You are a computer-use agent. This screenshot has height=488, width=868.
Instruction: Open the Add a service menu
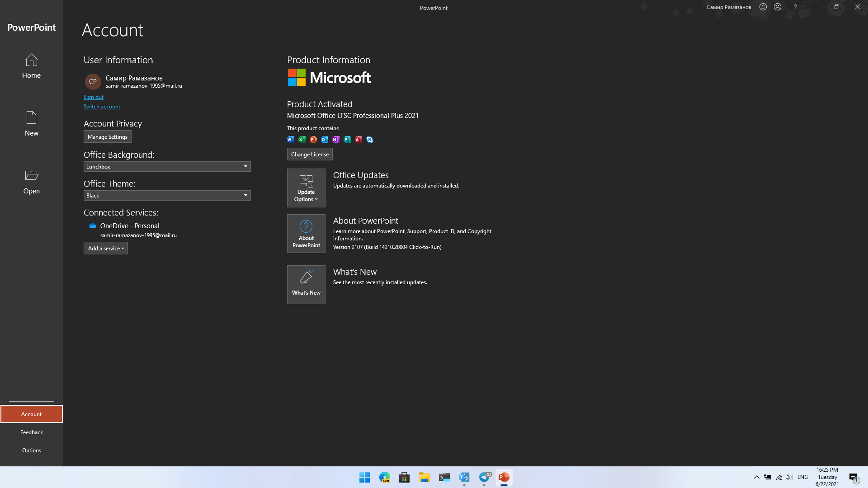[106, 248]
